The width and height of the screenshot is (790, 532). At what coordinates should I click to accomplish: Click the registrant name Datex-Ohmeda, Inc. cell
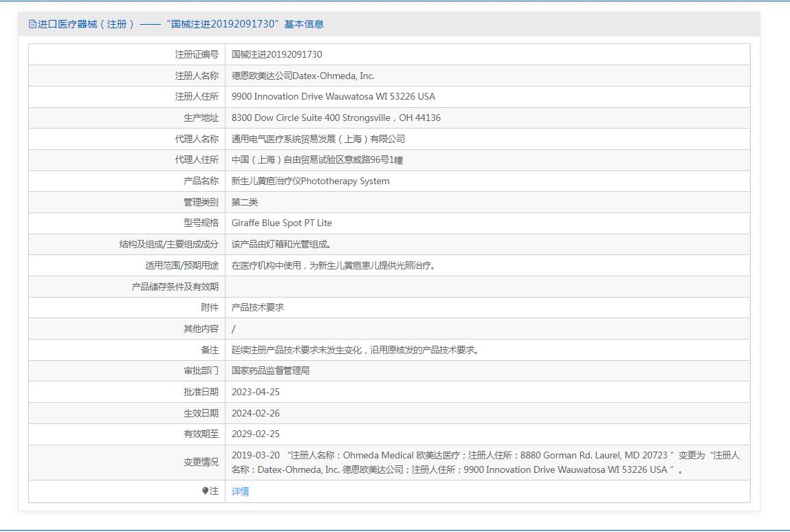point(303,76)
